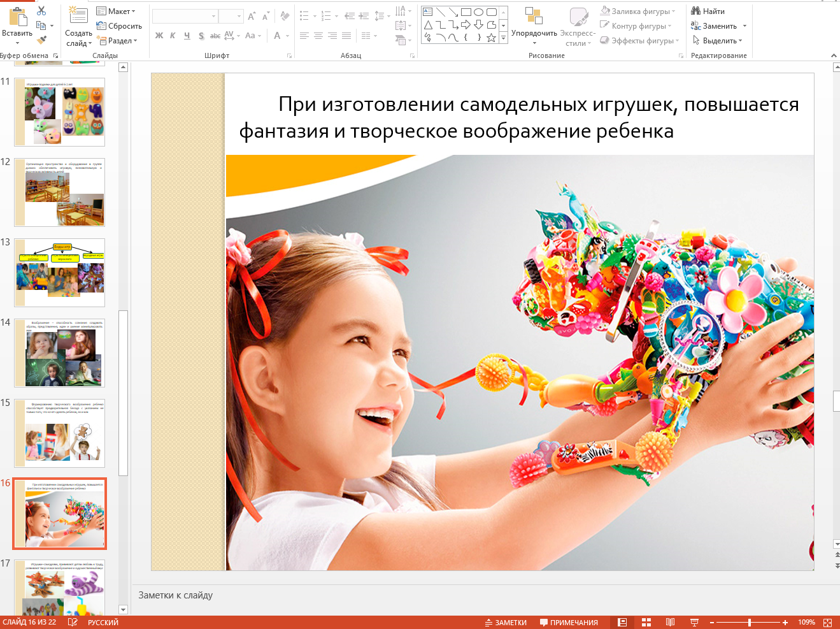Open the font name combo box
840x629 pixels.
point(185,16)
